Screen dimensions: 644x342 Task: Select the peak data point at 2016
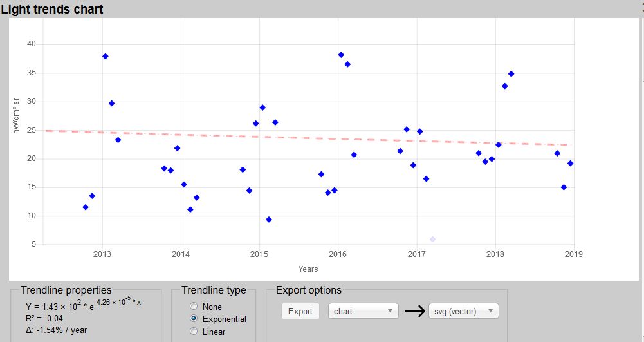tap(341, 55)
